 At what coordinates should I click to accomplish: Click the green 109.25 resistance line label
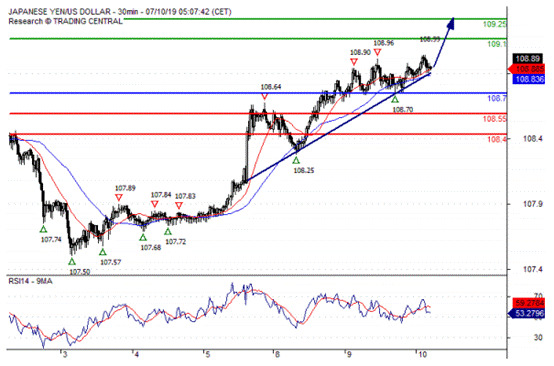tap(495, 24)
